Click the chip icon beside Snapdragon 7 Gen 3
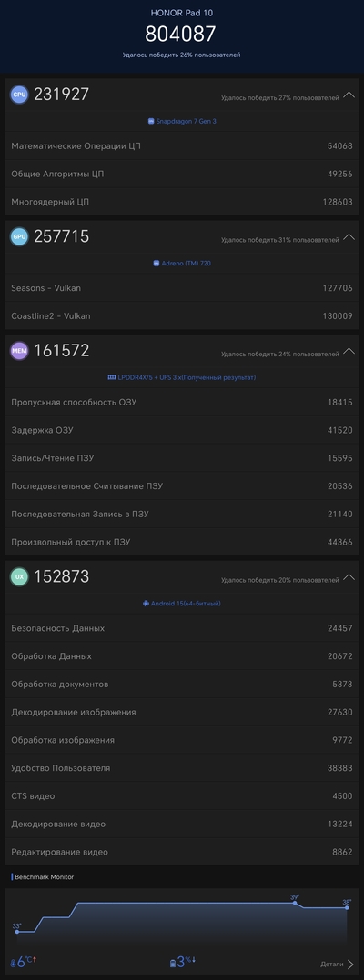This screenshot has height=980, width=364. 151,121
